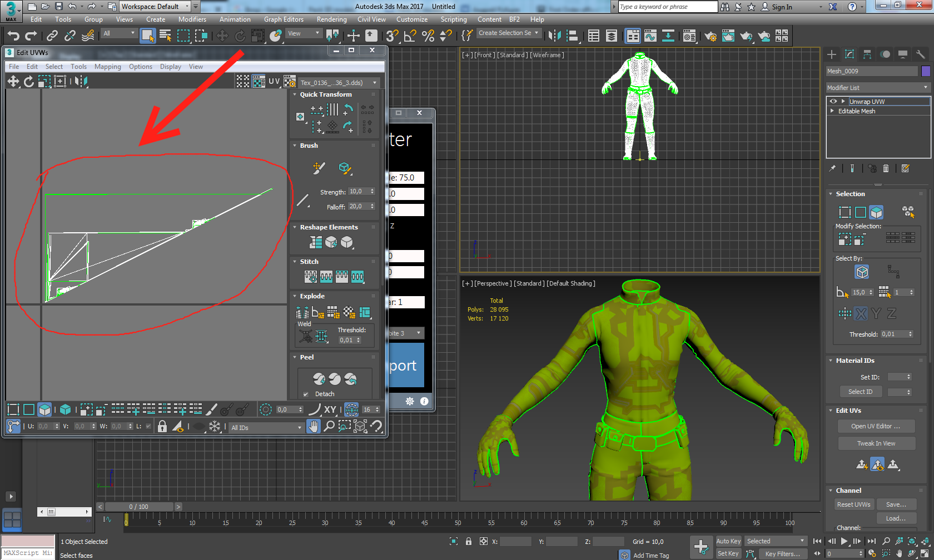Toggle the Percent Snap button
Image resolution: width=934 pixels, height=560 pixels.
[x=428, y=36]
